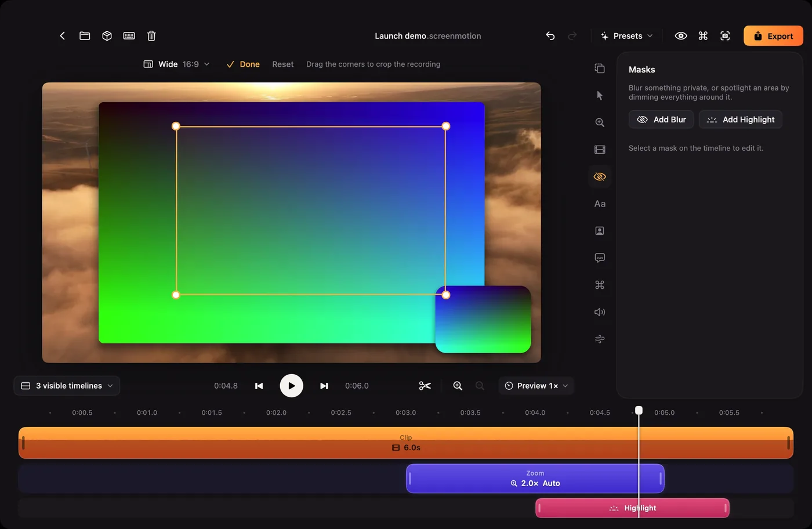
Task: Open the Preview 1× speed dropdown
Action: (536, 386)
